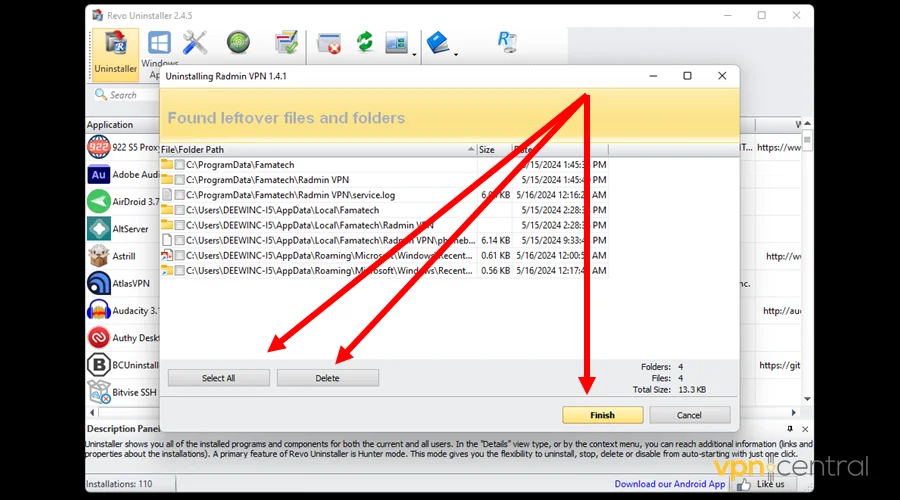
Task: Open the Tools wrench and screwdriver icon
Action: coord(195,43)
